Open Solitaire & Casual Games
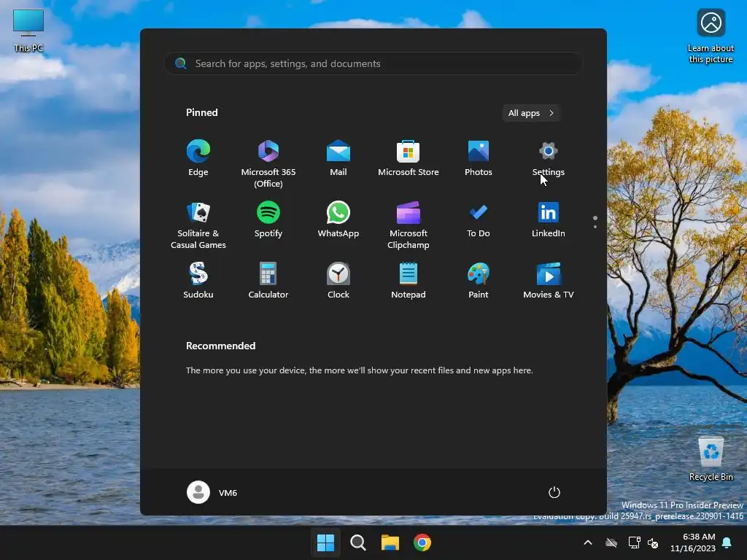Viewport: 747px width, 560px height. (x=198, y=225)
